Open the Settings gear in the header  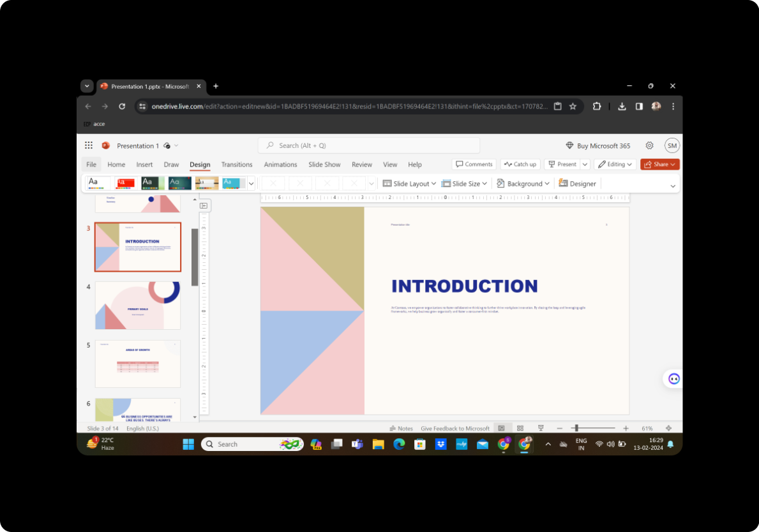click(x=649, y=145)
